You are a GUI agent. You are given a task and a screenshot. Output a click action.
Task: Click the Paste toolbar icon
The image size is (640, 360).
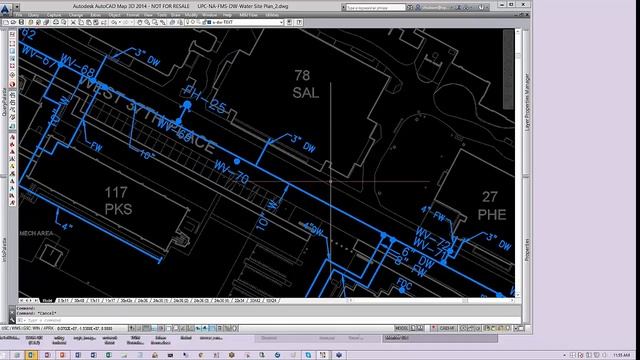[x=89, y=22]
